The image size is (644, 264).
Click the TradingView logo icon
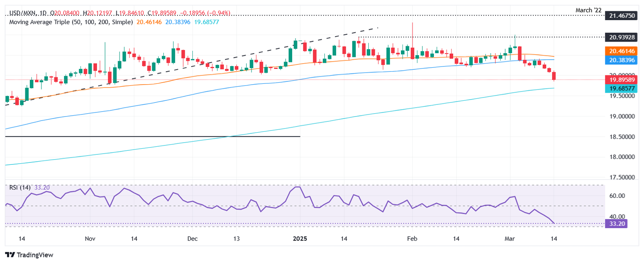(x=10, y=255)
